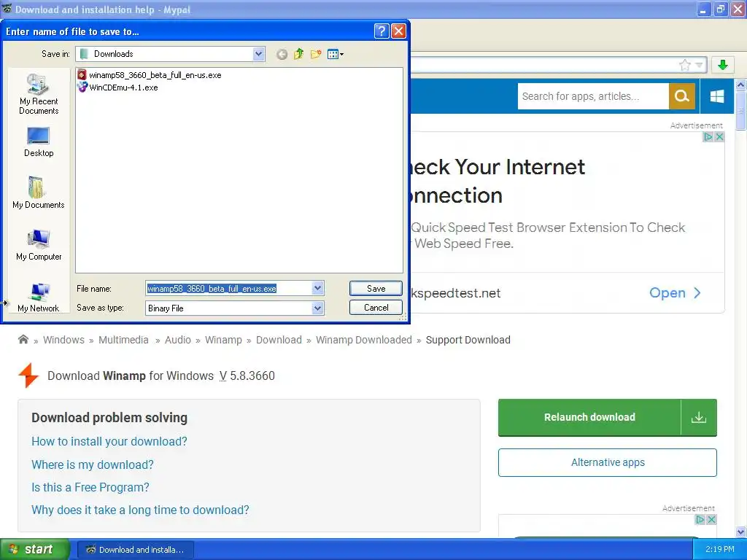747x560 pixels.
Task: Click Where is my download? link
Action: pyautogui.click(x=93, y=464)
